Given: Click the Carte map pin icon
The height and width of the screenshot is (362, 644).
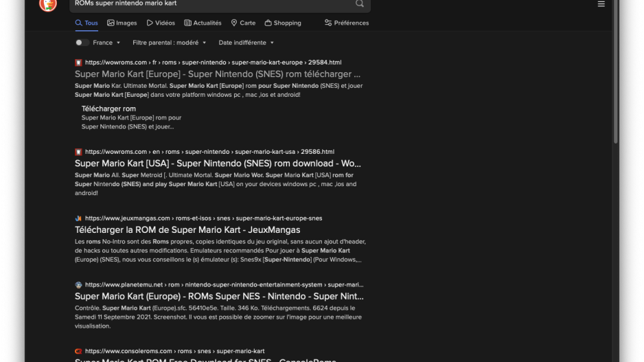Looking at the screenshot, I should tap(233, 23).
